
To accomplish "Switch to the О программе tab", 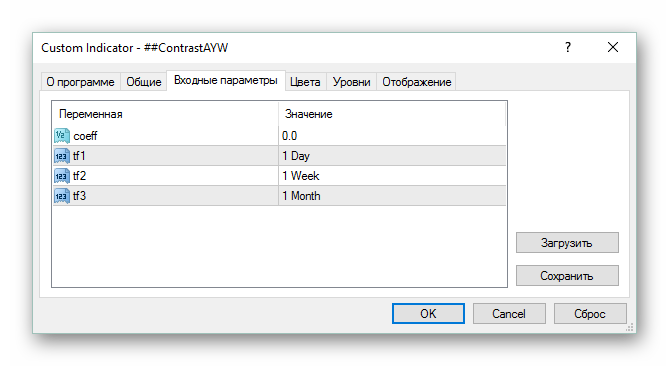I will tap(81, 82).
